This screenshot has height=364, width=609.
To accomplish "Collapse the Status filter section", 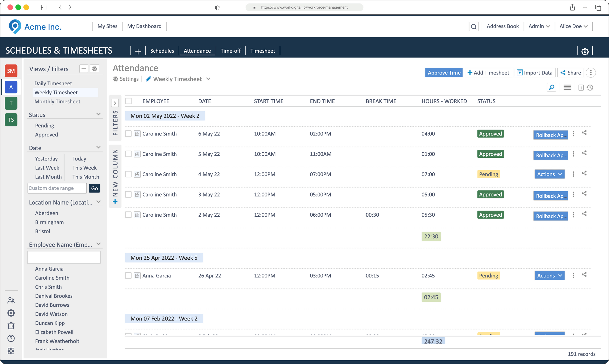I will [98, 114].
